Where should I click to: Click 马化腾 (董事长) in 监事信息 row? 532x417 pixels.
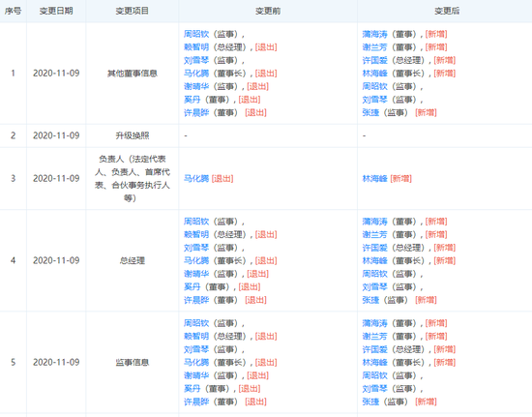click(196, 363)
